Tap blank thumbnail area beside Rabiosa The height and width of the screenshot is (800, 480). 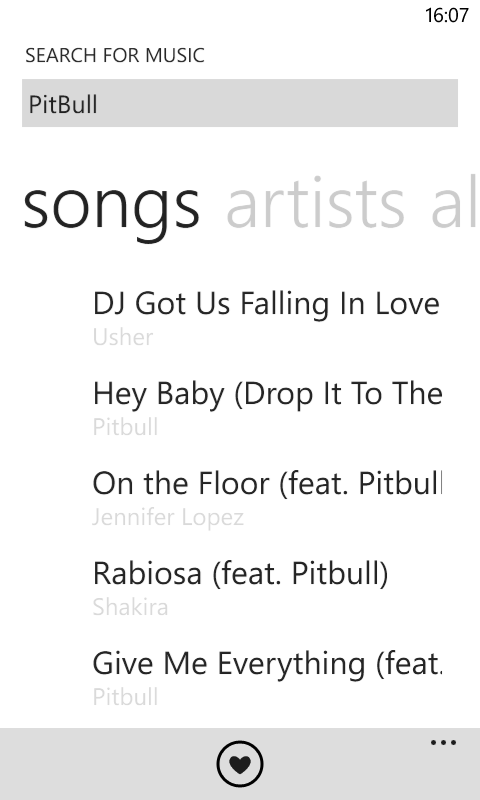pos(56,587)
